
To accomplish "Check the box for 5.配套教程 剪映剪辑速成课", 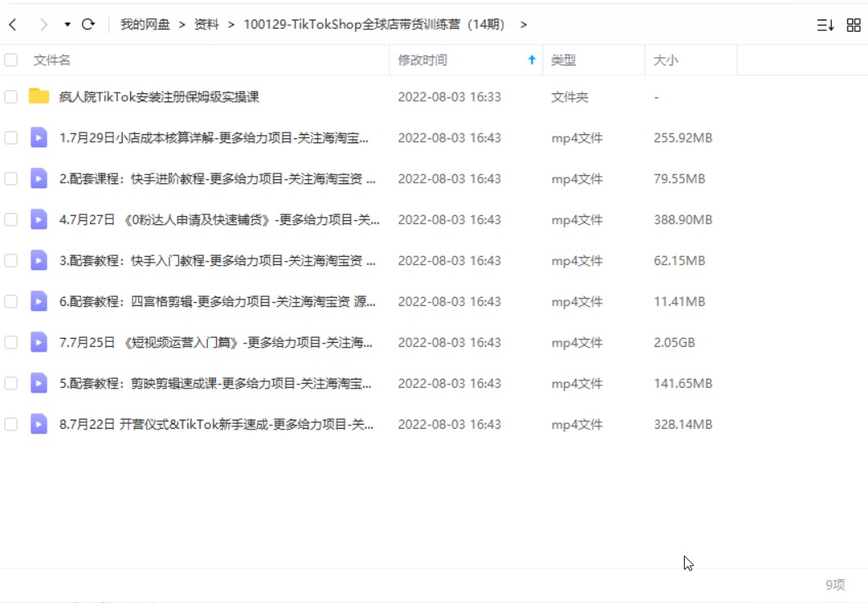I will [11, 384].
